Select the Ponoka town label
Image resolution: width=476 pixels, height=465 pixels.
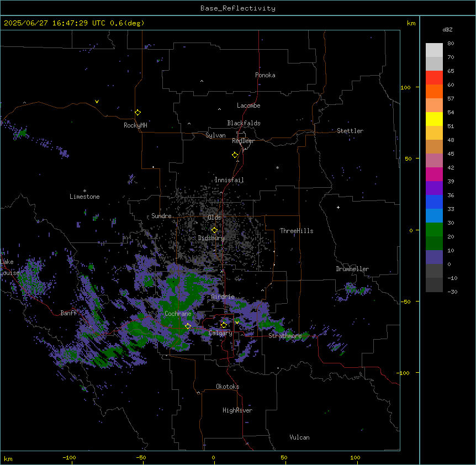pyautogui.click(x=265, y=75)
